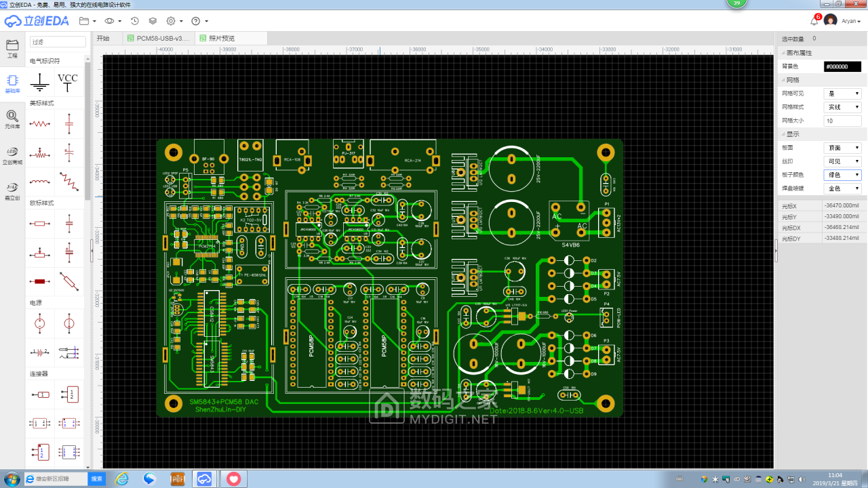868x488 pixels.
Task: Open the 立创EDA cloud app on taskbar
Action: (x=205, y=479)
